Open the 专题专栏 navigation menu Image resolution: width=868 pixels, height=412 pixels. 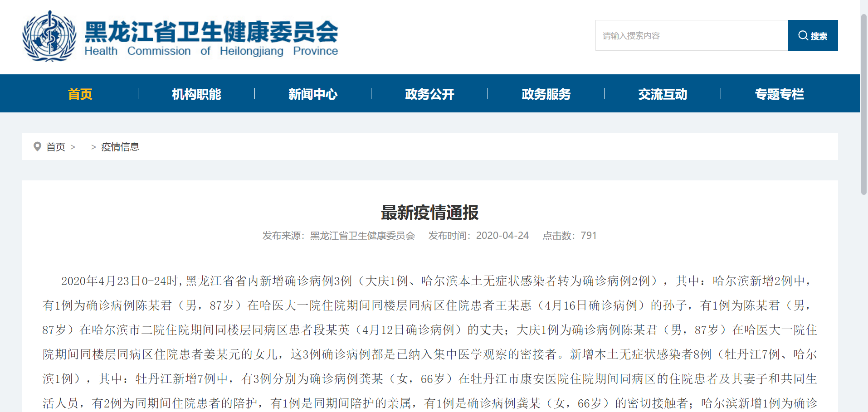coord(779,94)
